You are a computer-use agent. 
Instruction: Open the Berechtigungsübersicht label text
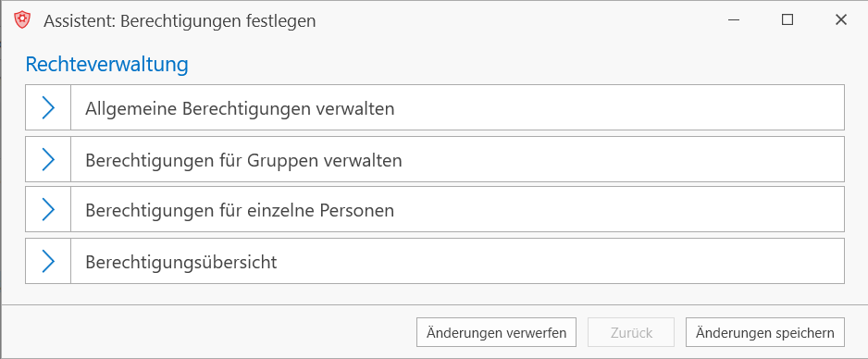click(x=181, y=262)
